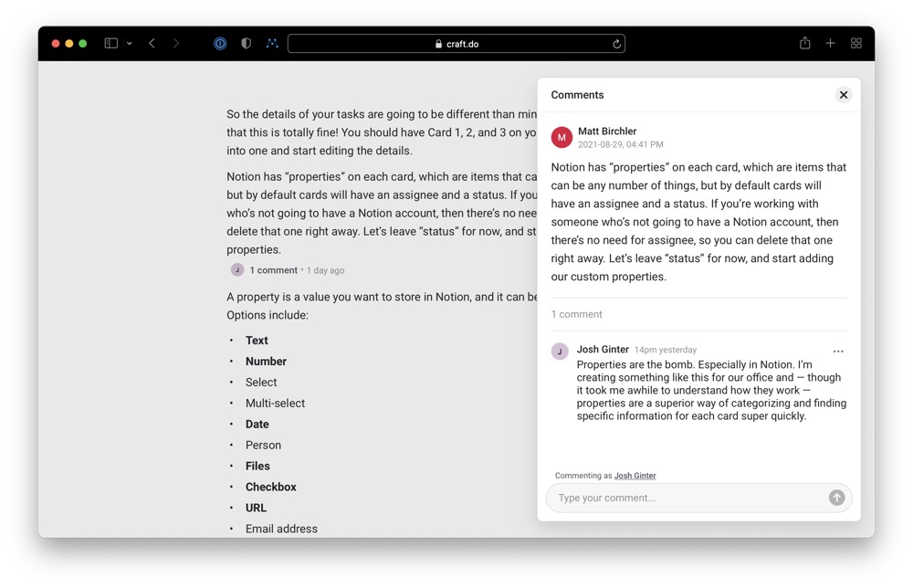Image resolution: width=913 pixels, height=588 pixels.
Task: Click the Select list item
Action: 261,383
